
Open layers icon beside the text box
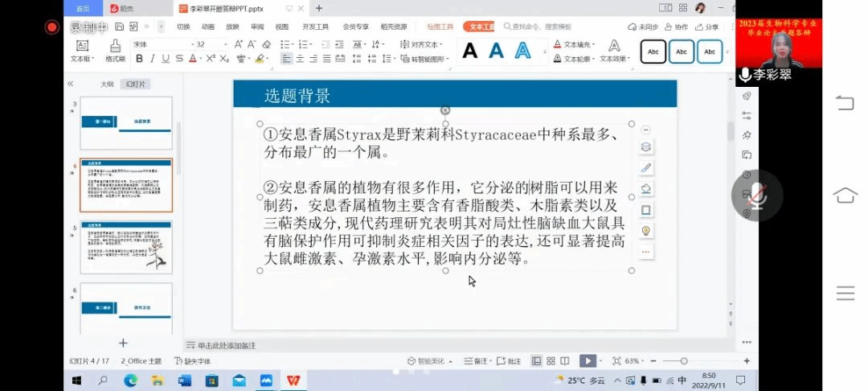pyautogui.click(x=645, y=147)
